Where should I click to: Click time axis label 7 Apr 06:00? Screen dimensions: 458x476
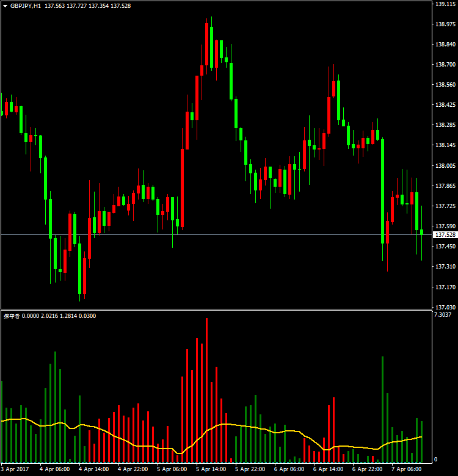(x=406, y=469)
